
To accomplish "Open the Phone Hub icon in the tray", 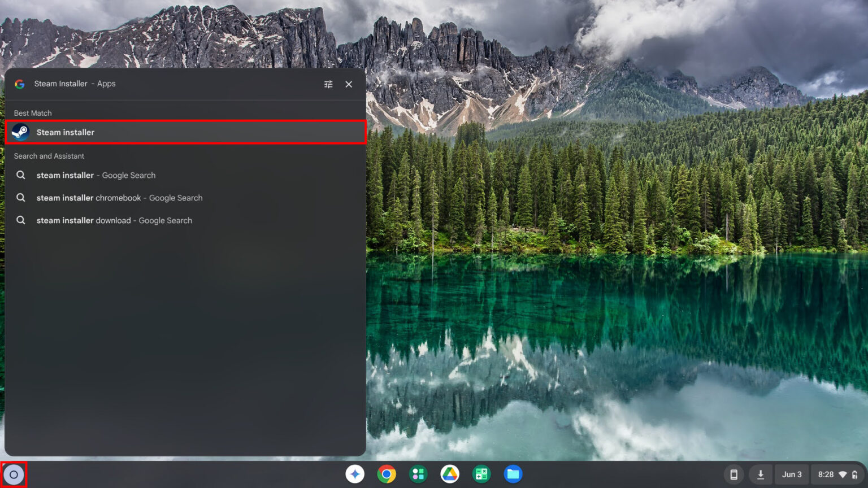I will [x=734, y=474].
